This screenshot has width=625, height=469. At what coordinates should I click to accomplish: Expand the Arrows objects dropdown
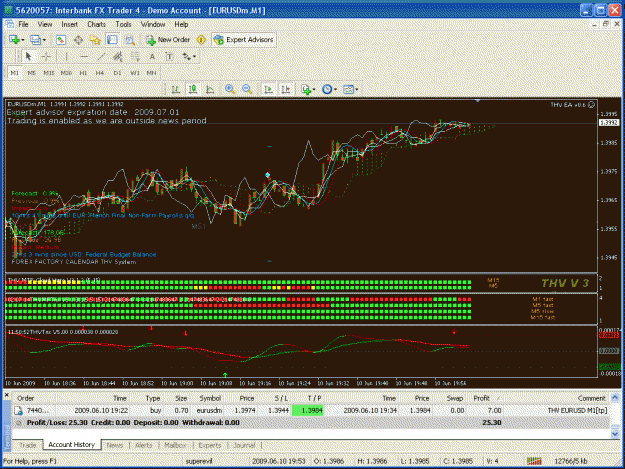(x=194, y=57)
